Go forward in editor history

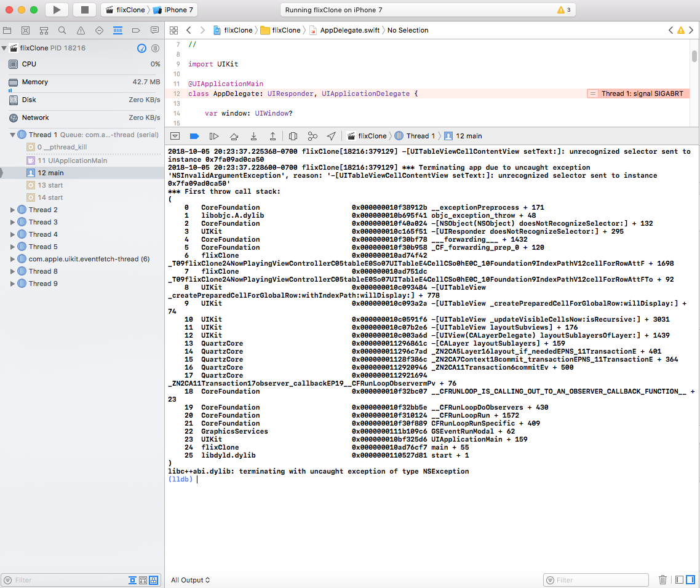click(202, 30)
